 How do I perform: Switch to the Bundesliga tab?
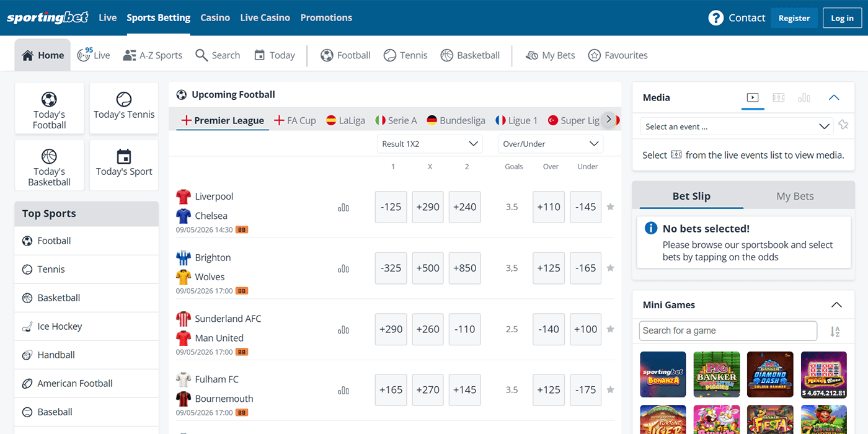(x=456, y=120)
